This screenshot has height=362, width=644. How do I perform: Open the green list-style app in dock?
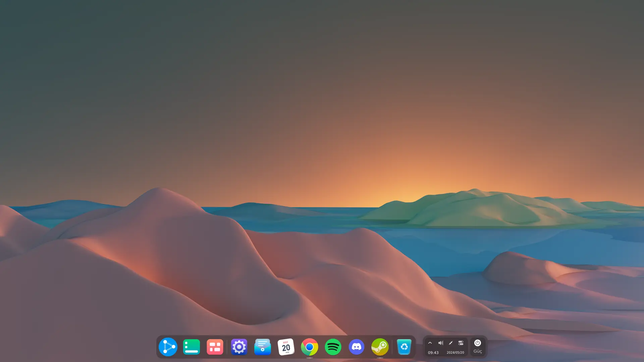tap(192, 347)
